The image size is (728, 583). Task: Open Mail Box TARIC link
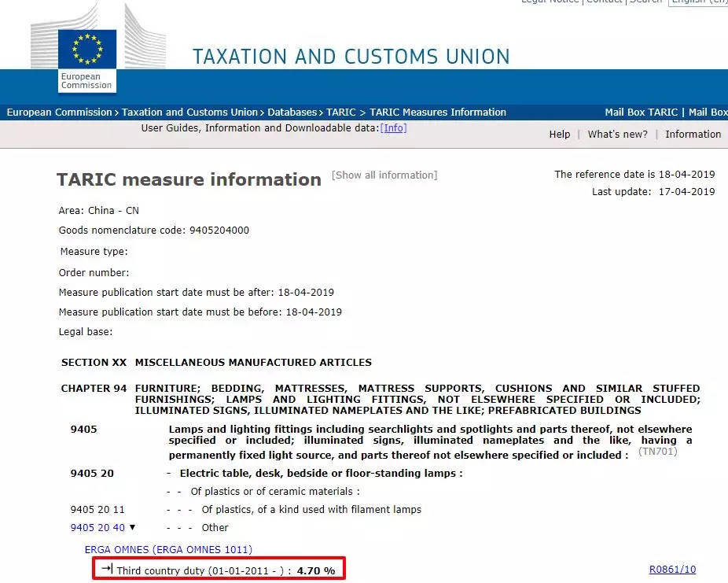click(x=642, y=113)
